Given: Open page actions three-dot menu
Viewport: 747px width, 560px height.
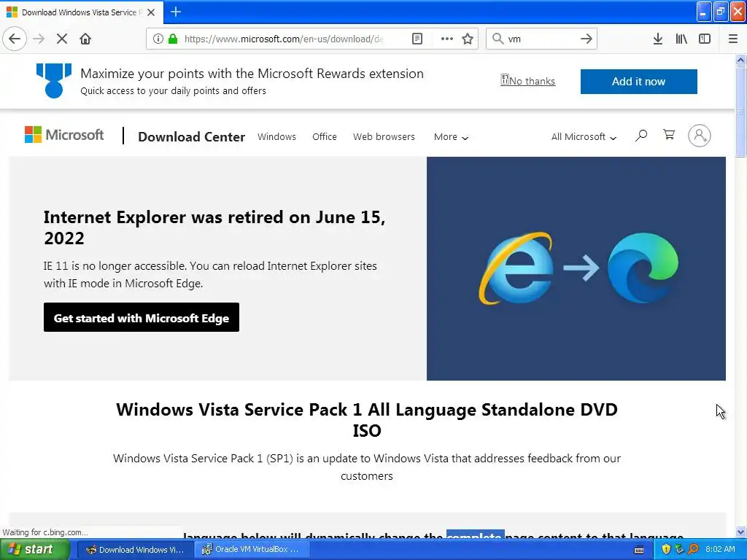Looking at the screenshot, I should point(447,39).
